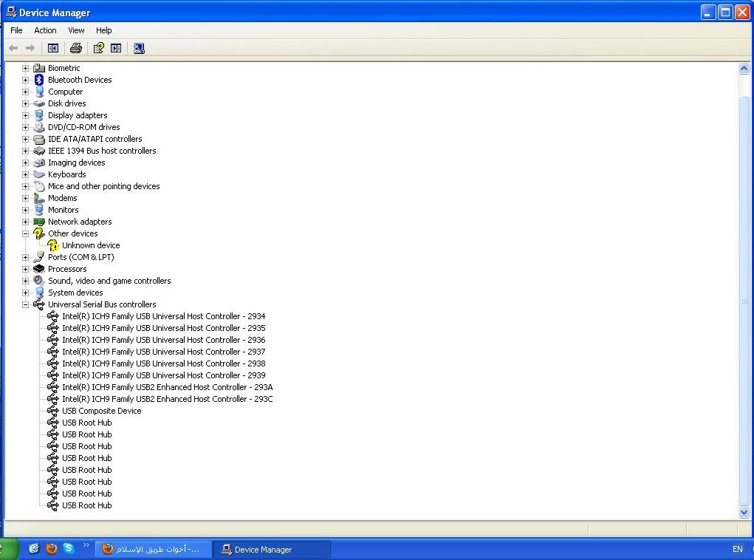Click the EN language indicator
Screen dimensions: 754x560
click(738, 549)
